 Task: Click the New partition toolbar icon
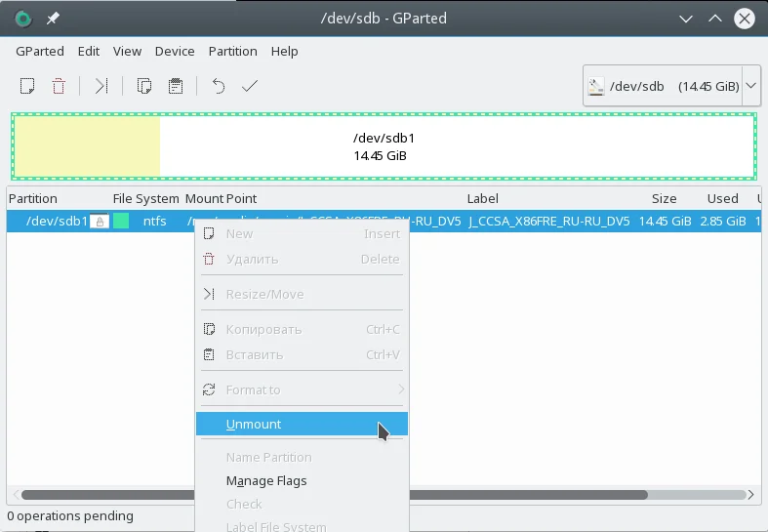pos(27,86)
